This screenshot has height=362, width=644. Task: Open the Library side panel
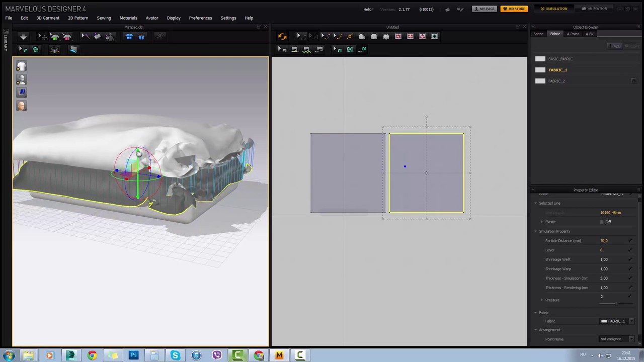[6, 40]
